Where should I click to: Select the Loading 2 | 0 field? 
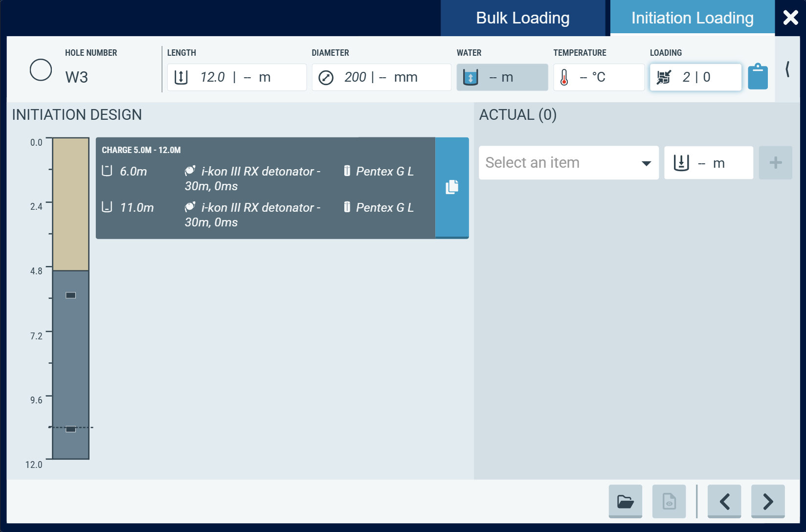(695, 77)
